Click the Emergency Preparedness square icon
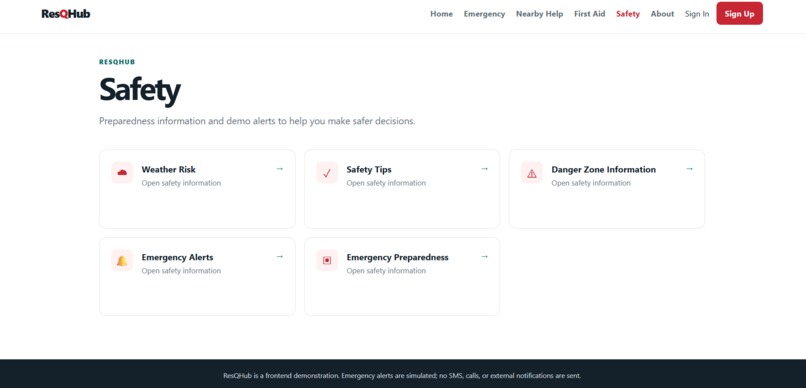 (x=327, y=261)
